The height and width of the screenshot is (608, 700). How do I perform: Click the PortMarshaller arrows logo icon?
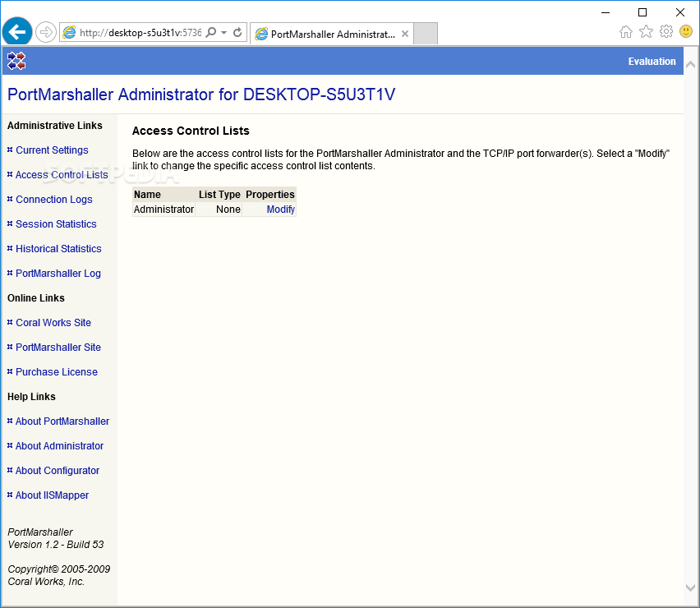point(16,61)
